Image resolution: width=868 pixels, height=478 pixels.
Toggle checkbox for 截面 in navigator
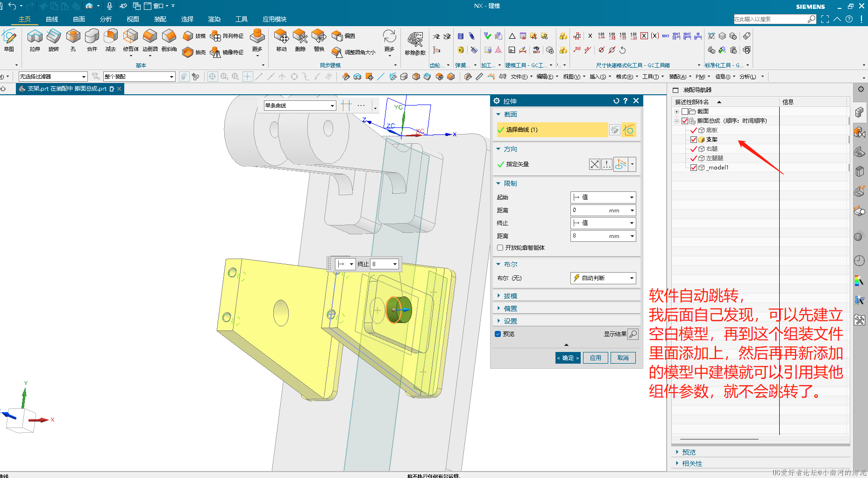685,112
